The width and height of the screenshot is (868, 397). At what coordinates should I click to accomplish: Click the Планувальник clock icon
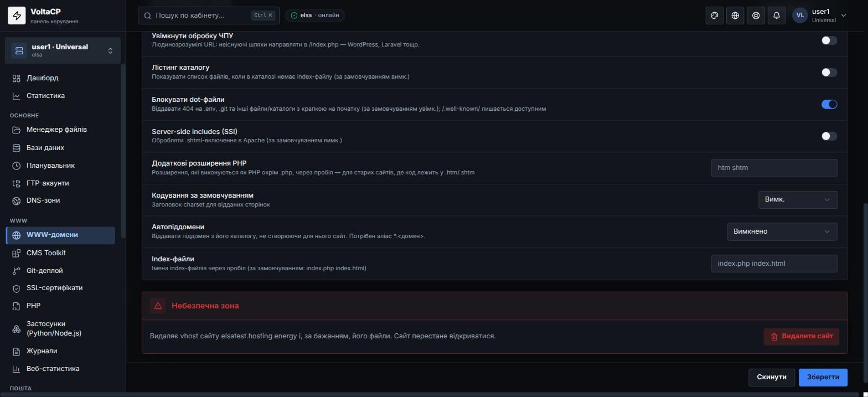click(x=17, y=166)
